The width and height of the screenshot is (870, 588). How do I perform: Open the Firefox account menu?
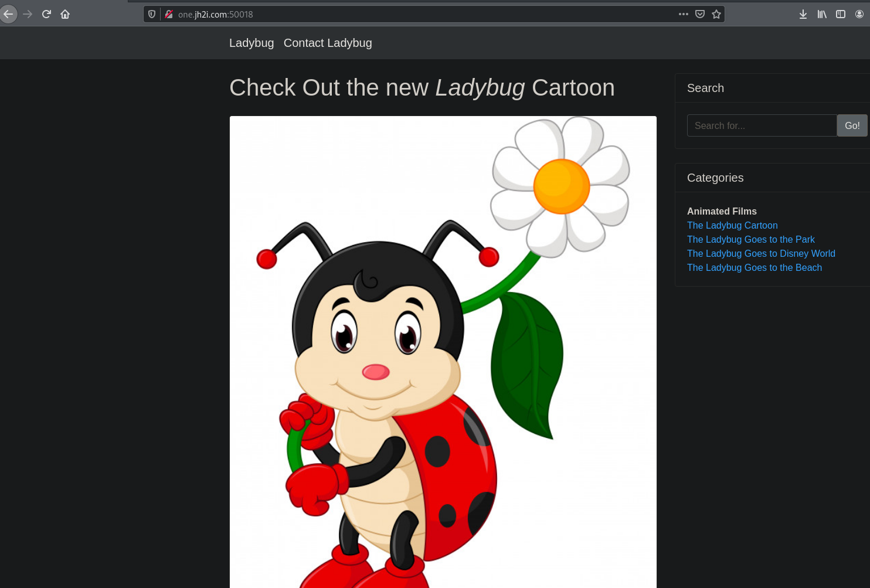(x=859, y=14)
